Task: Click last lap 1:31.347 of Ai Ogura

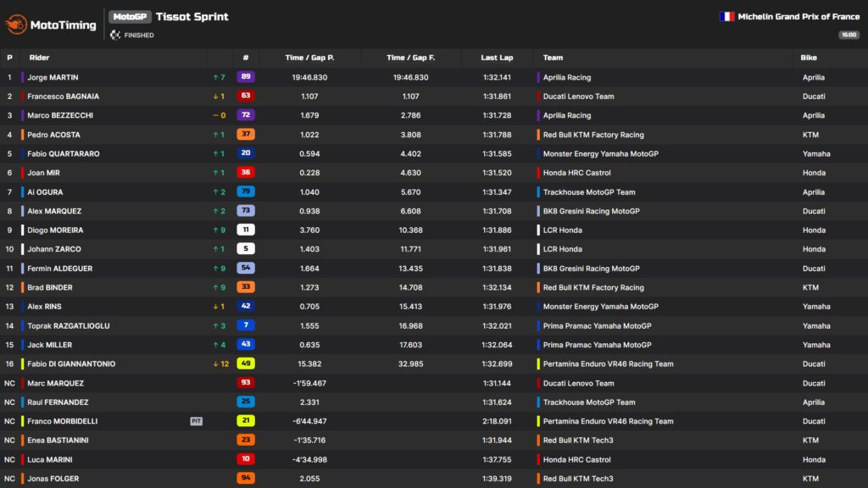Action: 497,192
